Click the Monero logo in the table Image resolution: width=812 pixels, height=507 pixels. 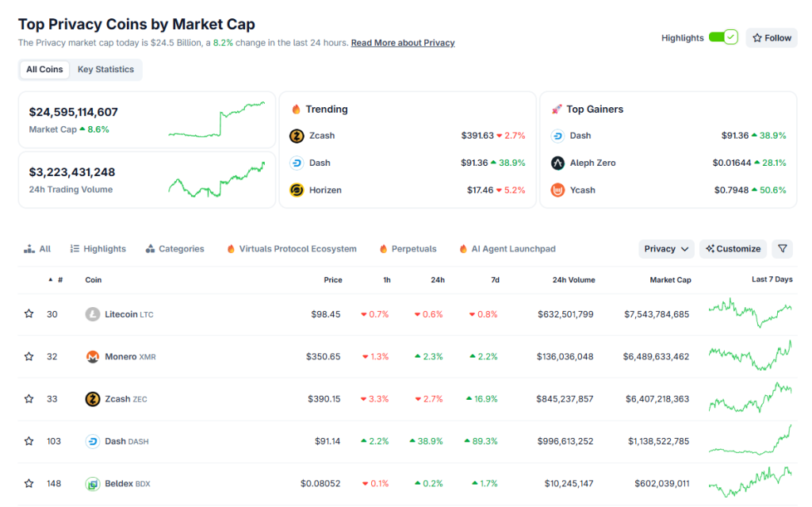click(93, 356)
